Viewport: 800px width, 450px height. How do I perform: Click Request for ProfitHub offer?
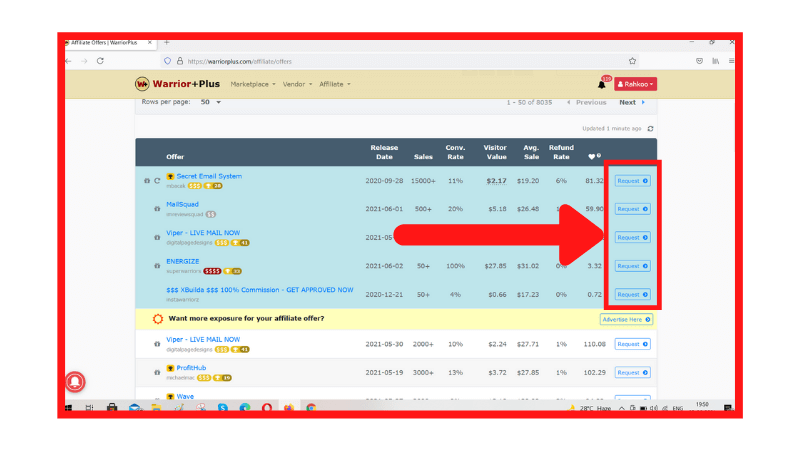(633, 372)
